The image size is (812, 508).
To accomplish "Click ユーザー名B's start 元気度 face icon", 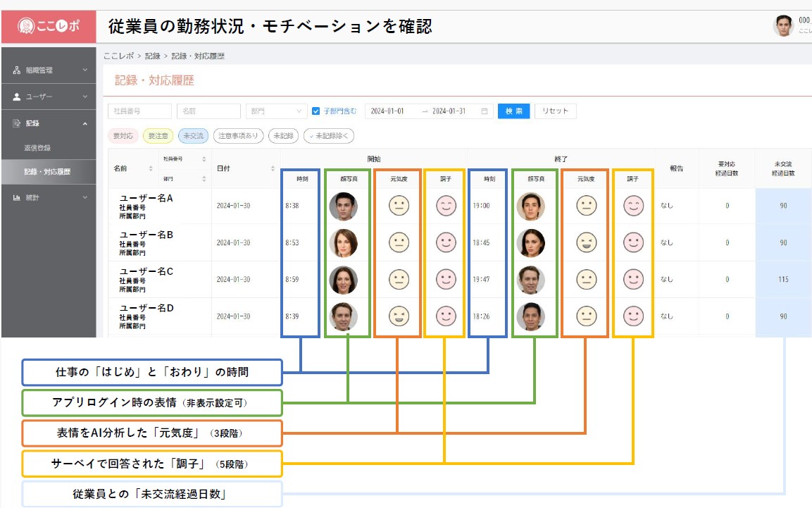I will pos(399,242).
